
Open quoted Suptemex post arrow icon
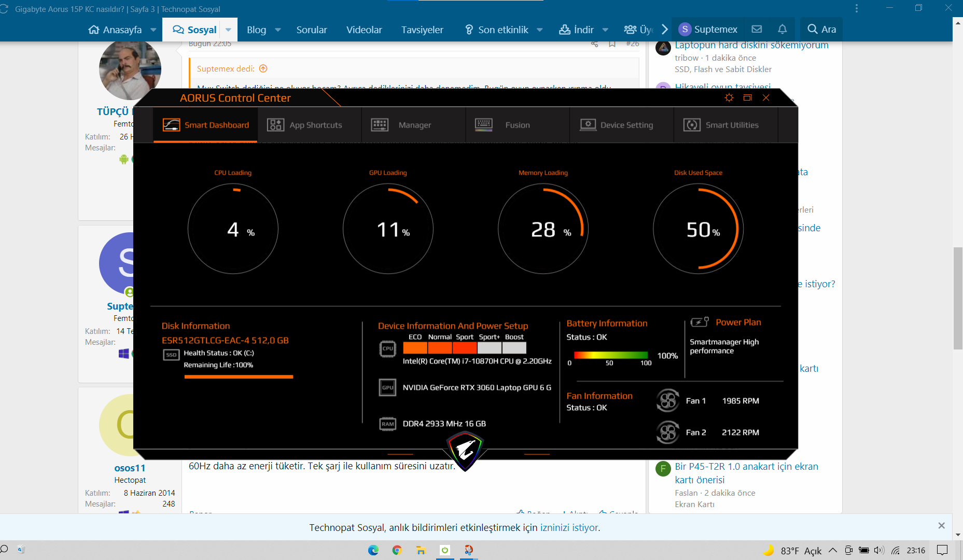coord(263,68)
